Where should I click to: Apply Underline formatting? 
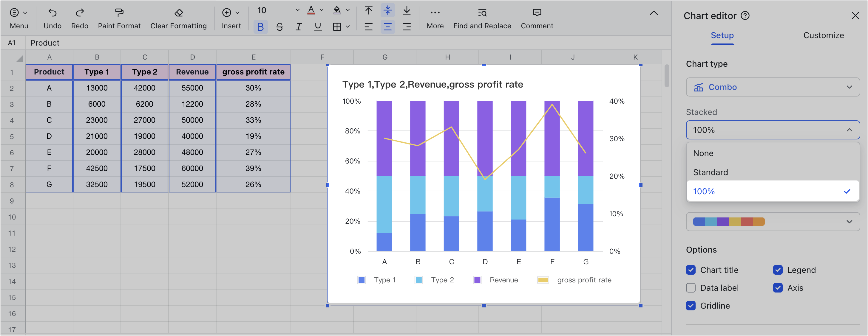point(317,27)
